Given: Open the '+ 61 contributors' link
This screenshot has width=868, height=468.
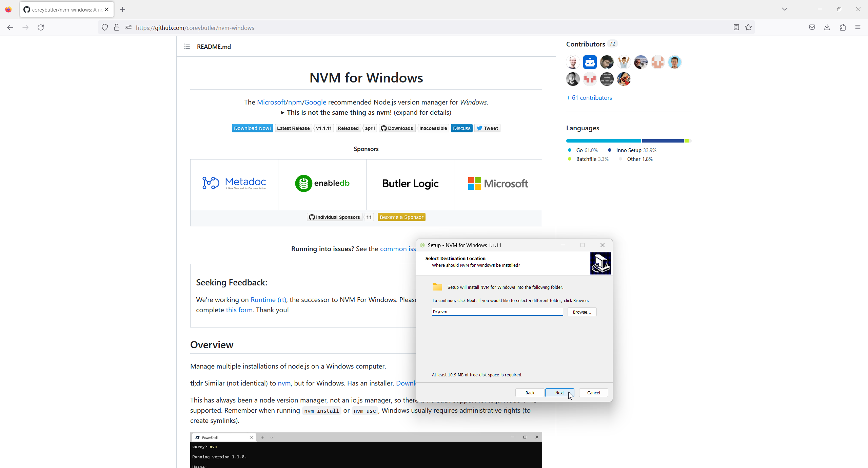Looking at the screenshot, I should [x=589, y=97].
